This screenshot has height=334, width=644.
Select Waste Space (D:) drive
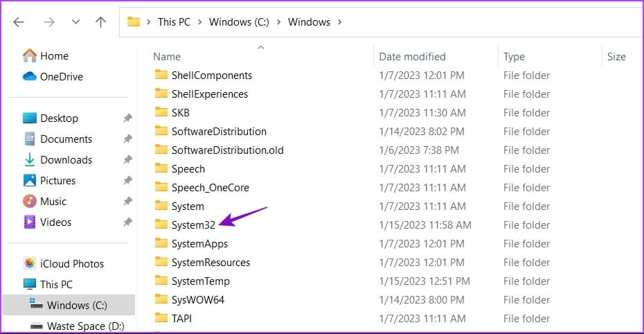[76, 326]
